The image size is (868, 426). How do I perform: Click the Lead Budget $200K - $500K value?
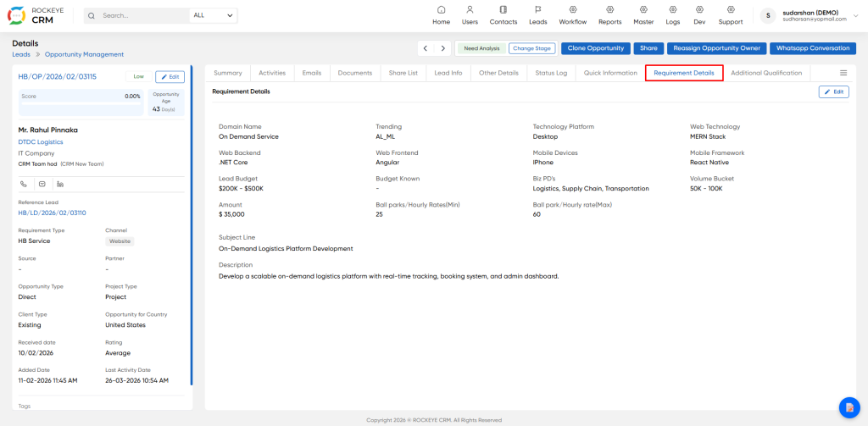tap(241, 189)
